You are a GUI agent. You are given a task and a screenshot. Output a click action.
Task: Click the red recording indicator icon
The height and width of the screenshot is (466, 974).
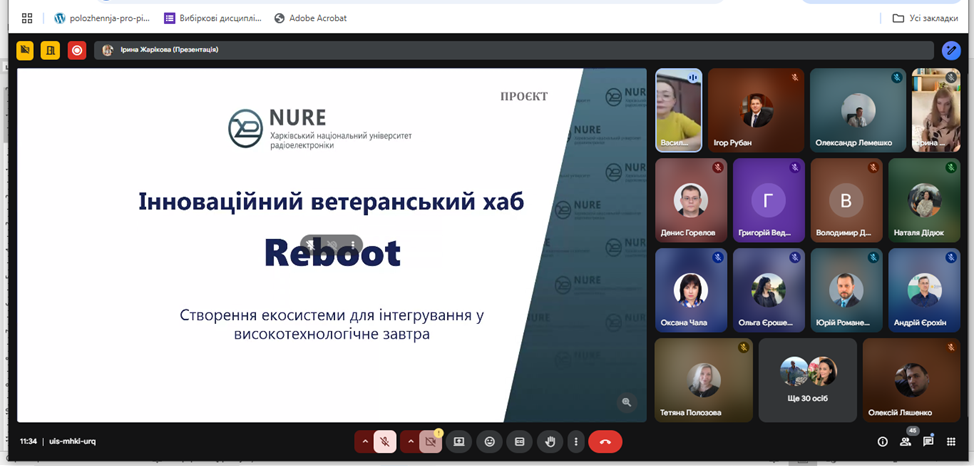tap(77, 50)
